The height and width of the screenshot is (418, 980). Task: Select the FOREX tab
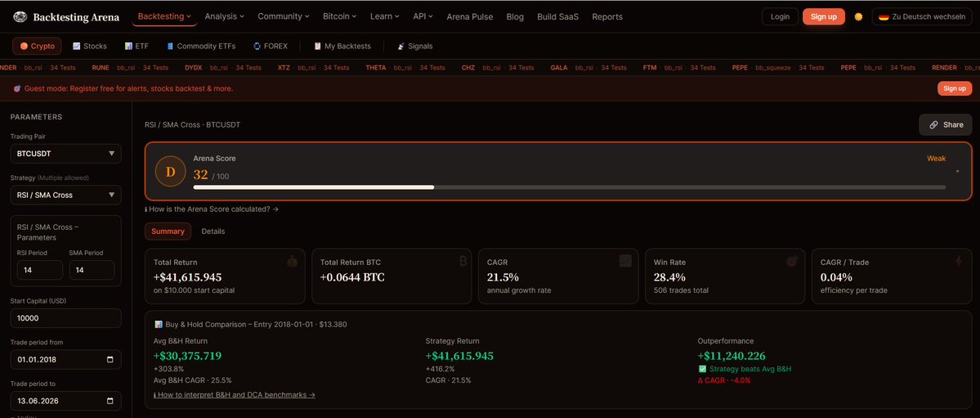pyautogui.click(x=270, y=47)
